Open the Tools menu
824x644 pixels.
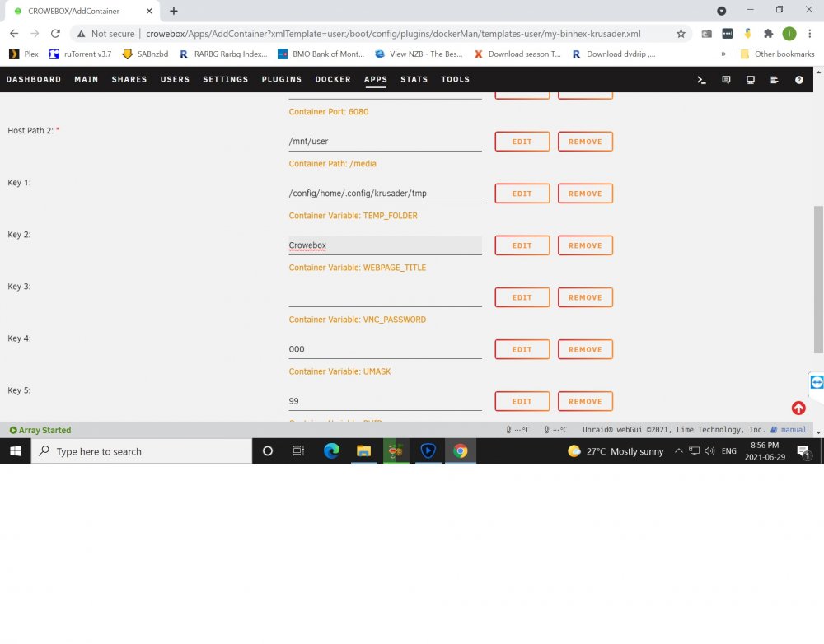point(455,79)
